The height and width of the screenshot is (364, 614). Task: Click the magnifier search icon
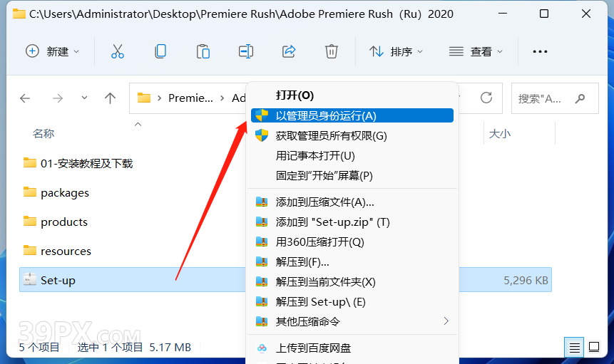[x=580, y=98]
